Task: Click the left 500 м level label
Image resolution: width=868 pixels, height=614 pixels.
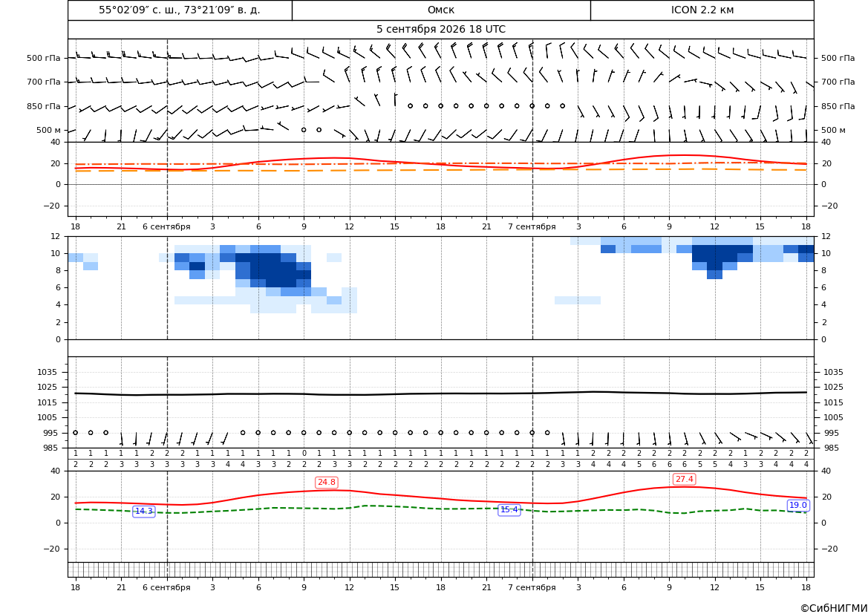Action: [x=49, y=130]
